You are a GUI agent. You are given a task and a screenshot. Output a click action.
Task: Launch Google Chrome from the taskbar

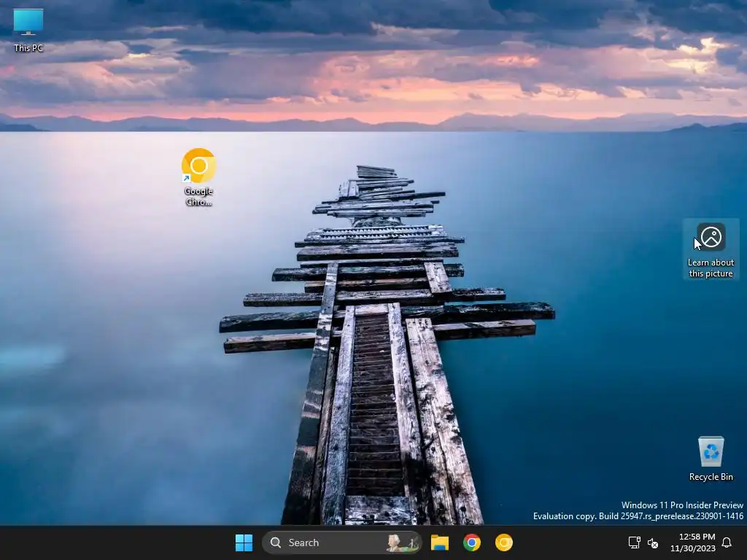472,542
